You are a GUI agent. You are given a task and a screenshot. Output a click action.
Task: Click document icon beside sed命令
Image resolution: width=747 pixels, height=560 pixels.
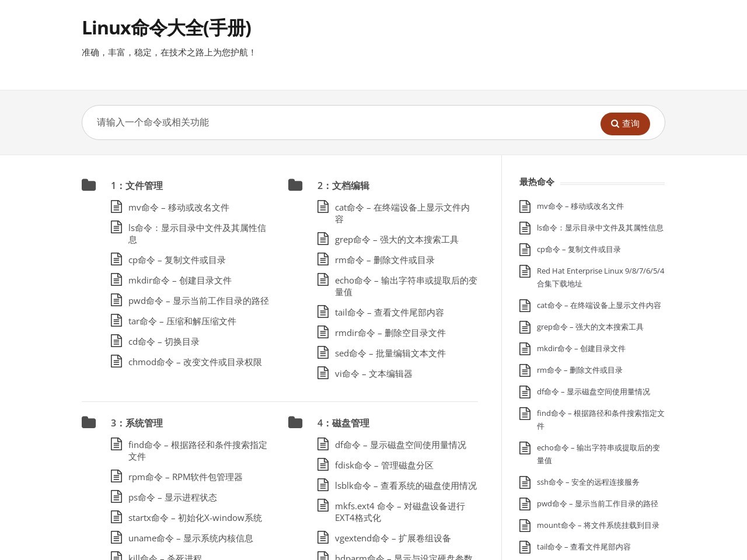323,352
